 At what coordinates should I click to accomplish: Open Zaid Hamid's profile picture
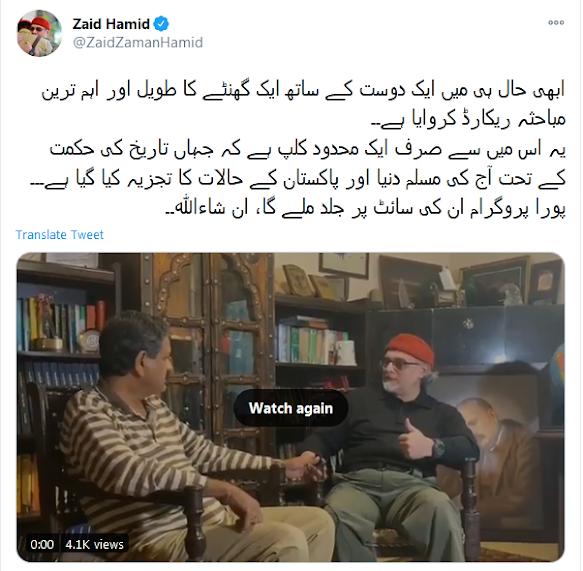coord(39,33)
